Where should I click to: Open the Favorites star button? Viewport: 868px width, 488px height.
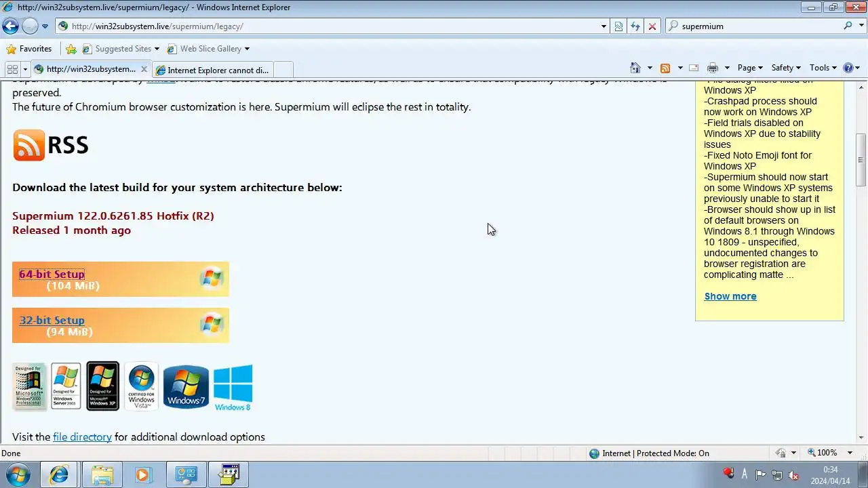point(28,49)
